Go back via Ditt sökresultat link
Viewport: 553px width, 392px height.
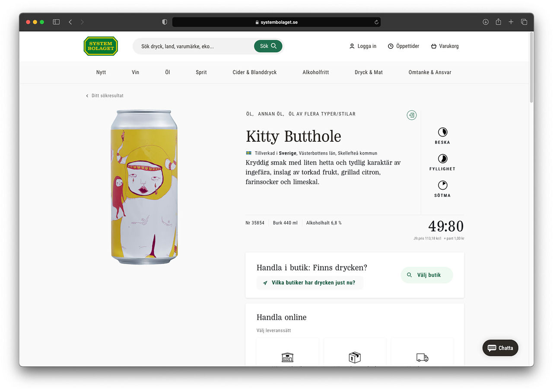click(105, 96)
